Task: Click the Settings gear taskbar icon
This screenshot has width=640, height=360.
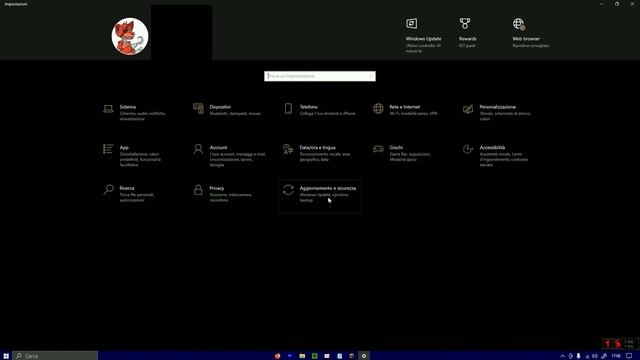Action: (x=364, y=356)
